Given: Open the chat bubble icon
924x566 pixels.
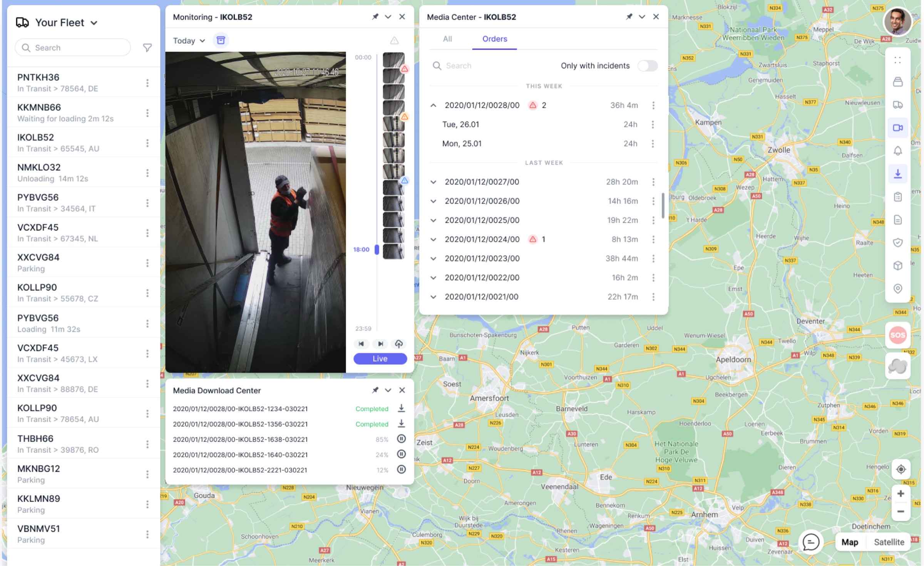Looking at the screenshot, I should 810,542.
